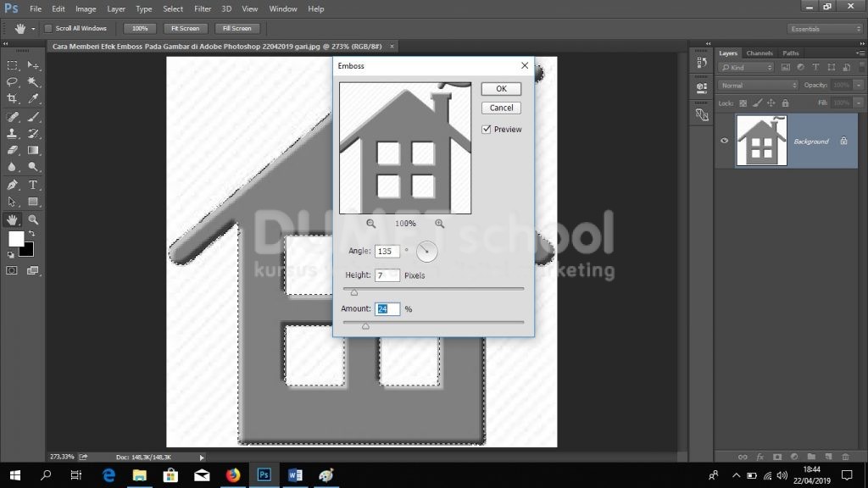This screenshot has width=868, height=488.
Task: Click the Amount slider handle
Action: pyautogui.click(x=365, y=326)
